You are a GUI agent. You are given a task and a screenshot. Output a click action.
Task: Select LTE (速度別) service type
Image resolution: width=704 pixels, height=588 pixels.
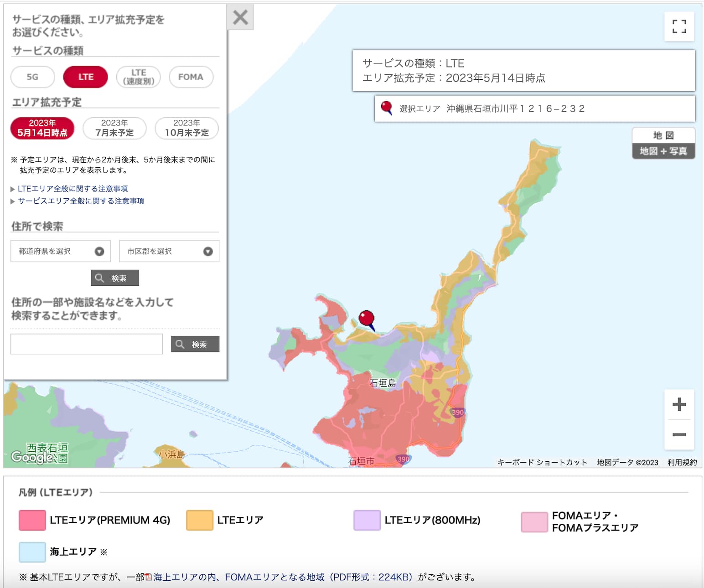[x=139, y=77]
